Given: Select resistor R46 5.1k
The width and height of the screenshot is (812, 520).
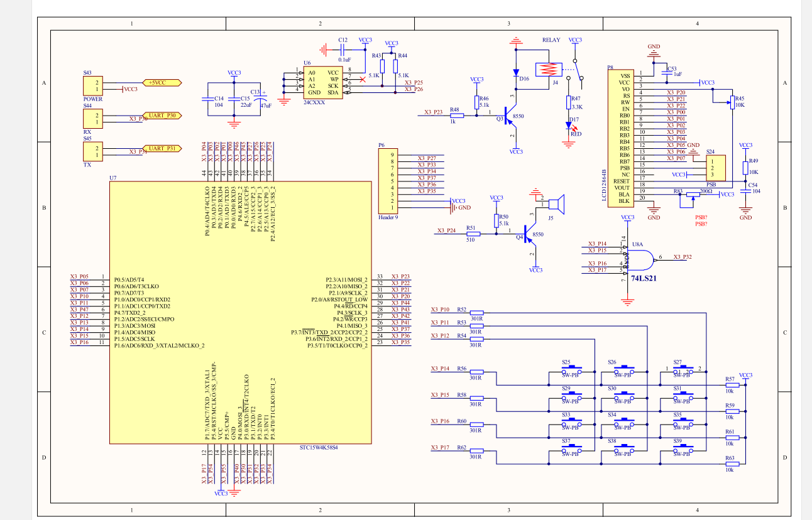Looking at the screenshot, I should click(x=477, y=102).
